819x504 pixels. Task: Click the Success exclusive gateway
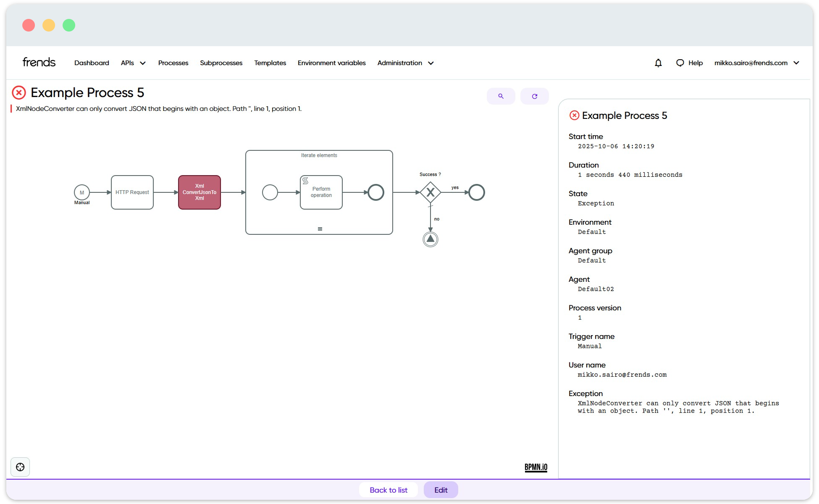point(430,192)
